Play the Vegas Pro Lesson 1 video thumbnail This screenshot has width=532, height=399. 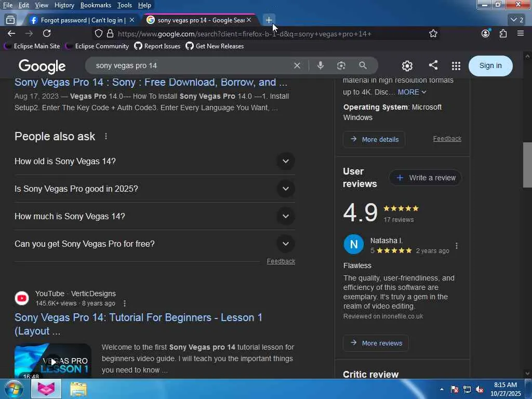pyautogui.click(x=53, y=361)
